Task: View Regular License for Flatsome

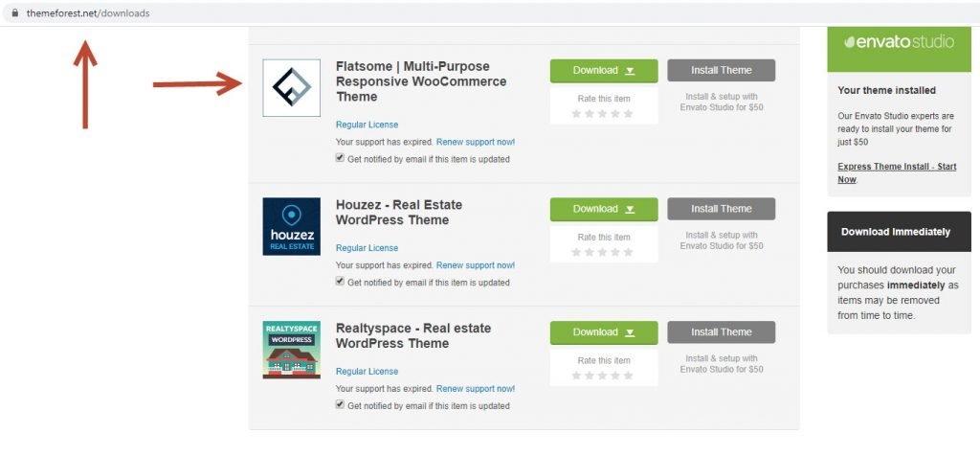Action: point(367,125)
